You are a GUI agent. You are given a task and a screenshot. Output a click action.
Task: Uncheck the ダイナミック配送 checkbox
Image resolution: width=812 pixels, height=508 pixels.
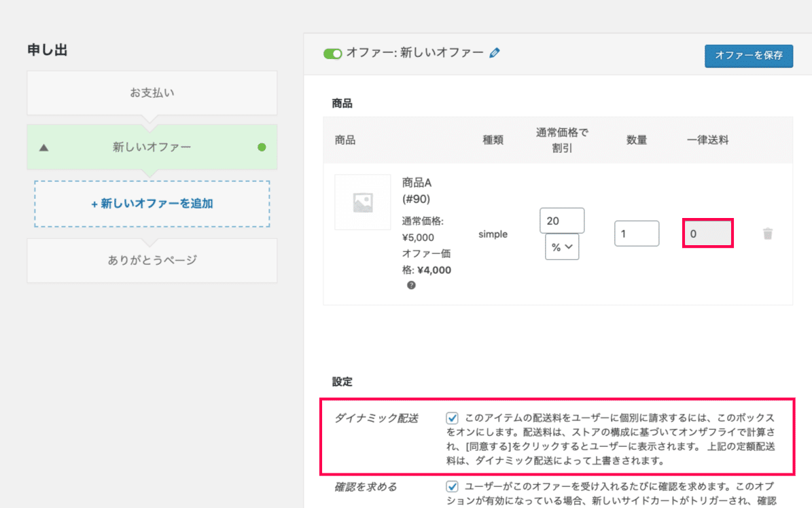[x=452, y=418]
